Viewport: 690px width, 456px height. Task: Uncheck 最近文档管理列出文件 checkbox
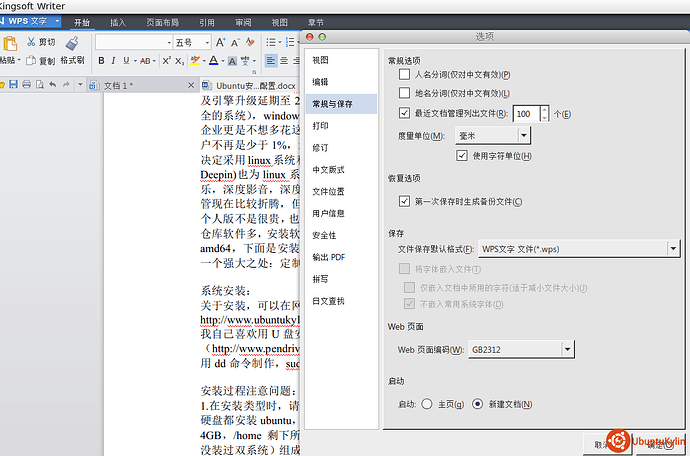pos(404,113)
